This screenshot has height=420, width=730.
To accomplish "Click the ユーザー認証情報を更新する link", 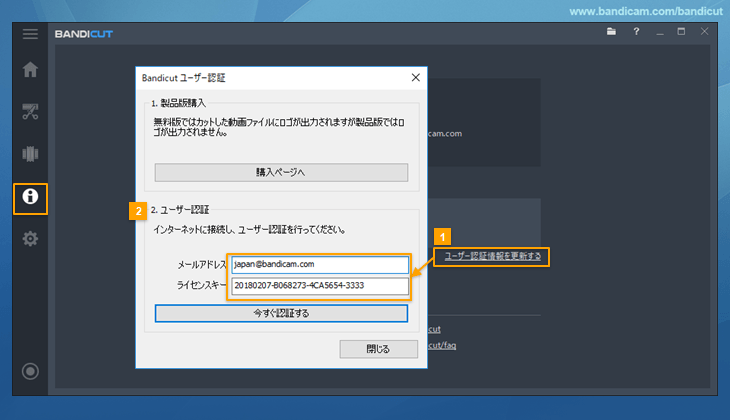I will click(493, 256).
